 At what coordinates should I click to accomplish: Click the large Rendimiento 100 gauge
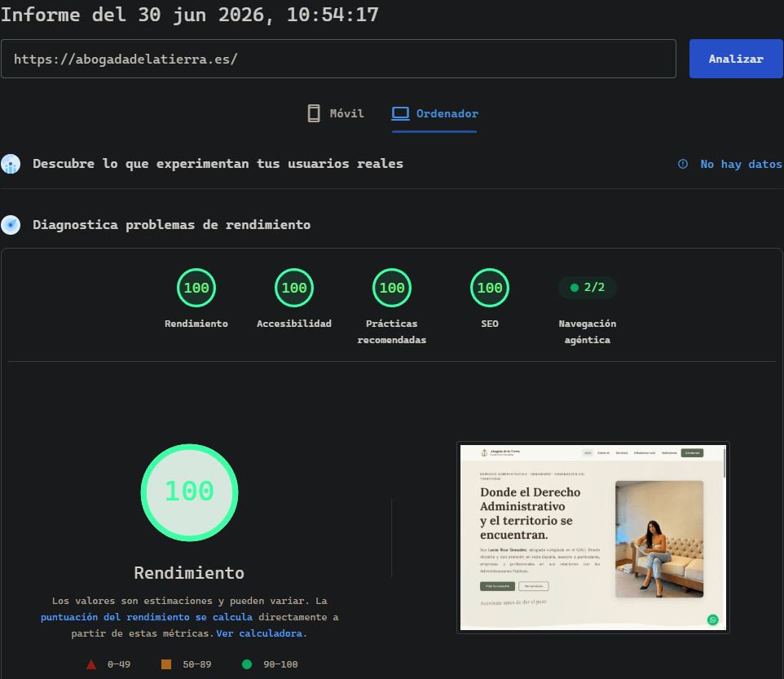point(190,492)
